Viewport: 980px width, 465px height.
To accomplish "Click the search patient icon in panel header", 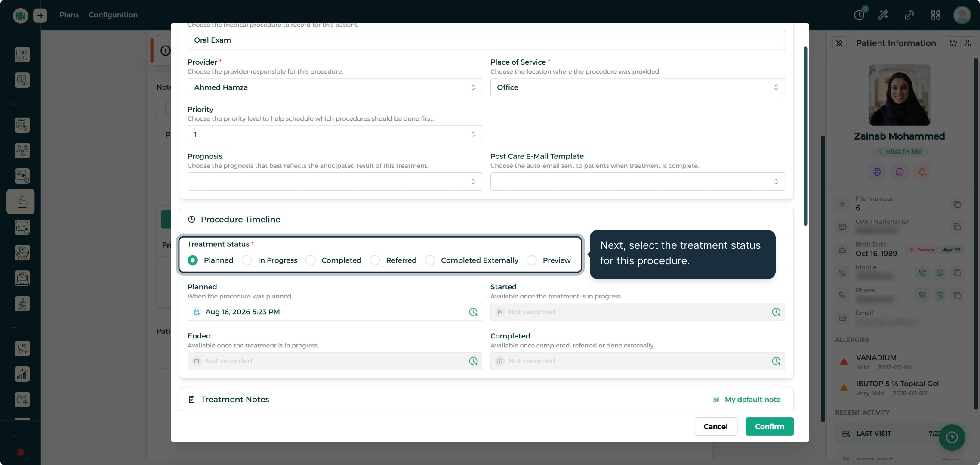I will click(x=968, y=43).
